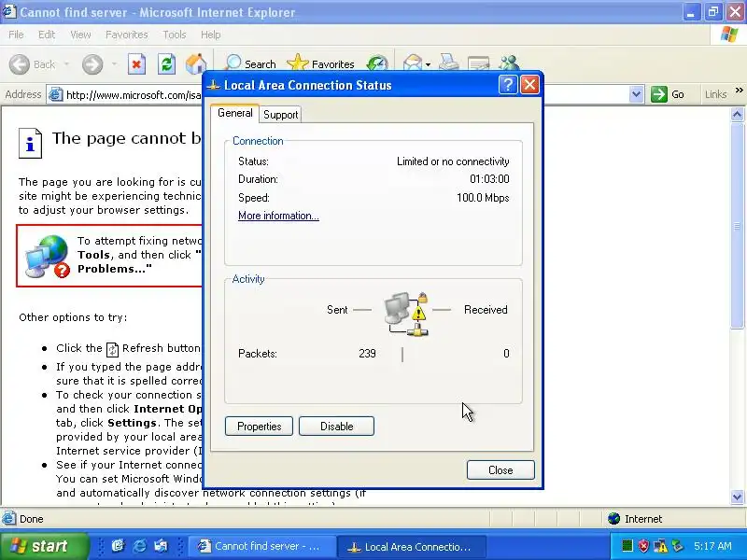Click the page icon in the address bar

(x=56, y=94)
